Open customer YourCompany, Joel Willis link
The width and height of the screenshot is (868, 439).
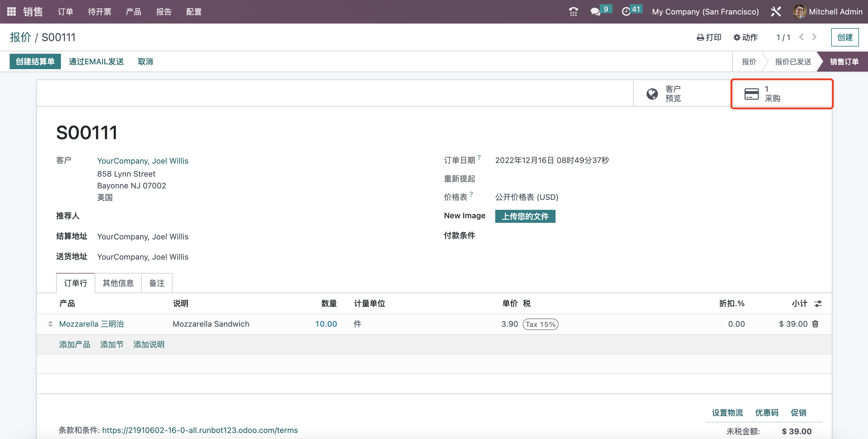coord(143,161)
